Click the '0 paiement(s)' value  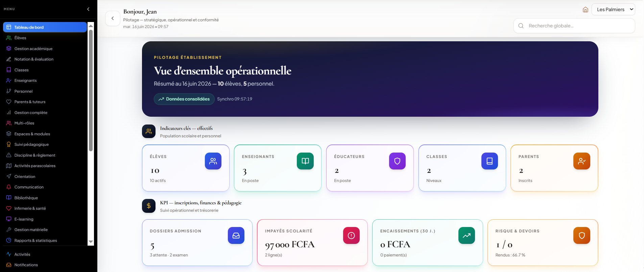coord(393,255)
